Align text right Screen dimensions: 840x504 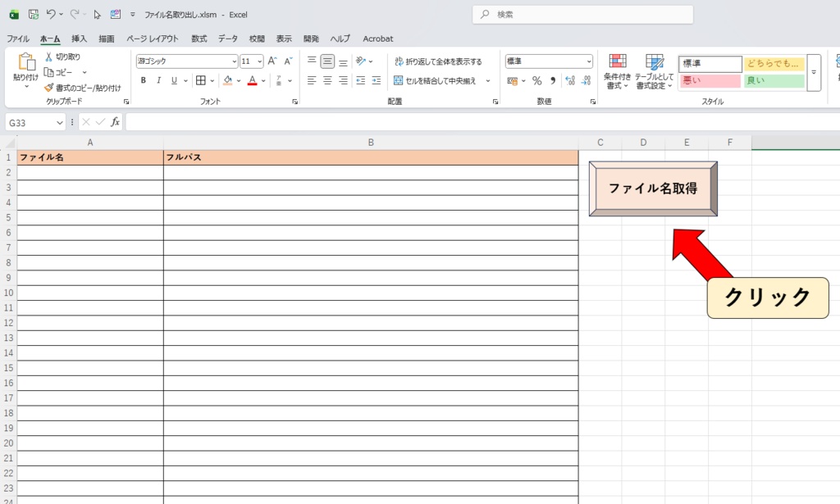coord(344,80)
